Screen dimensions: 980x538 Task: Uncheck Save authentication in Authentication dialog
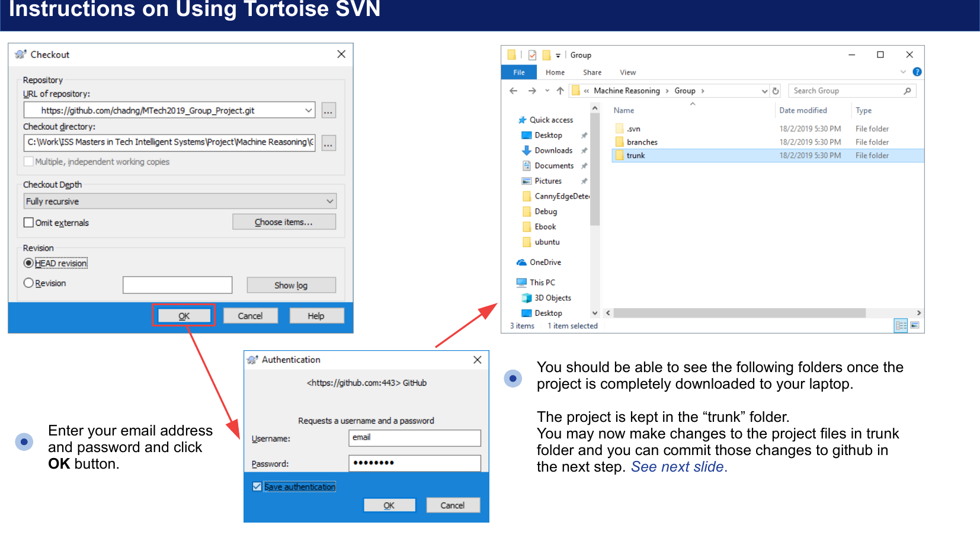point(257,486)
